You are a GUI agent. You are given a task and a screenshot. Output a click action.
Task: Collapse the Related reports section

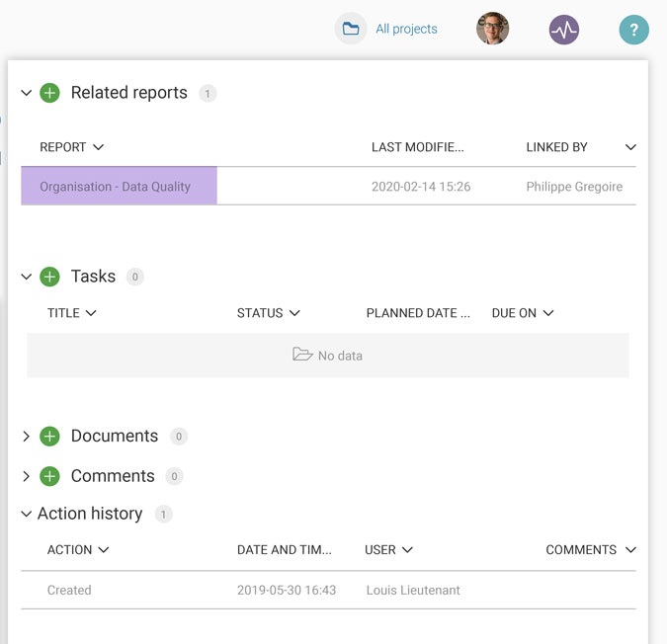tap(27, 93)
